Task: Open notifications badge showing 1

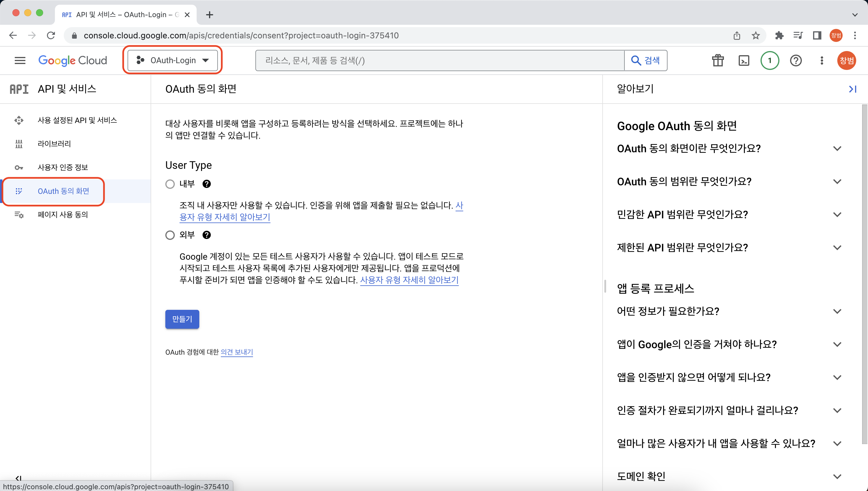Action: coord(769,60)
